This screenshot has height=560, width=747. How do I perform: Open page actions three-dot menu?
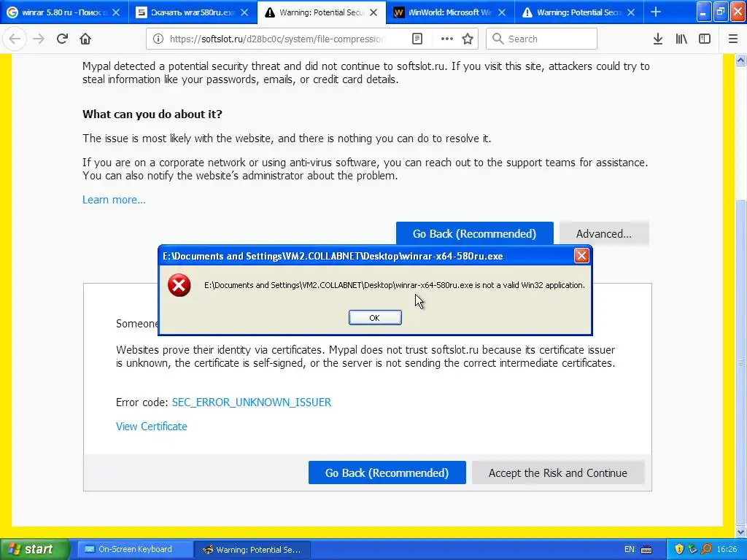pos(447,39)
